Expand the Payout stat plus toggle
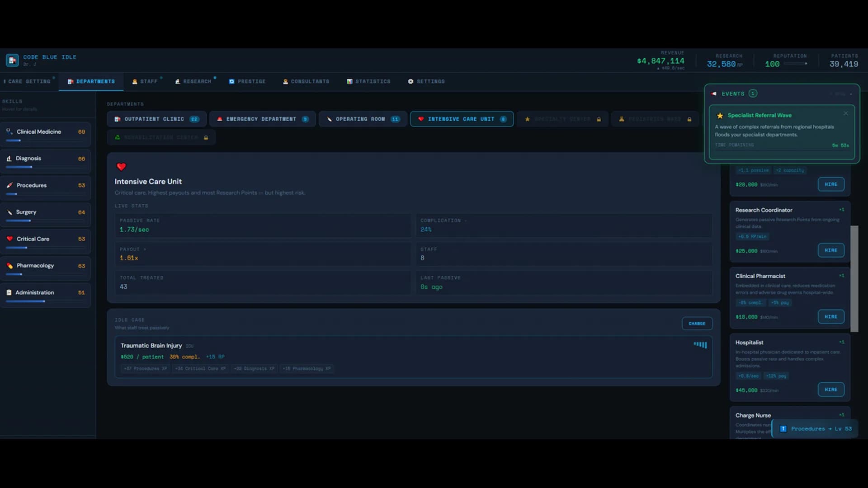Viewport: 868px width, 488px height. pos(145,249)
